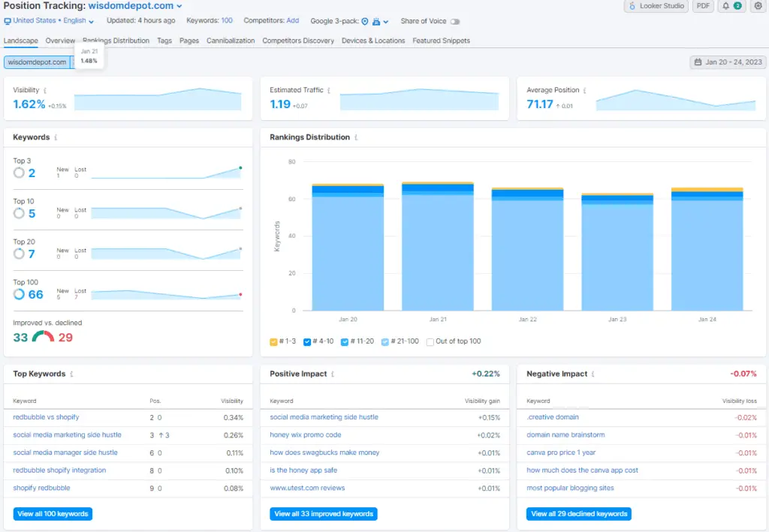Open the redbubble vs shopify keyword link
Screen dimensions: 769x532
46,417
